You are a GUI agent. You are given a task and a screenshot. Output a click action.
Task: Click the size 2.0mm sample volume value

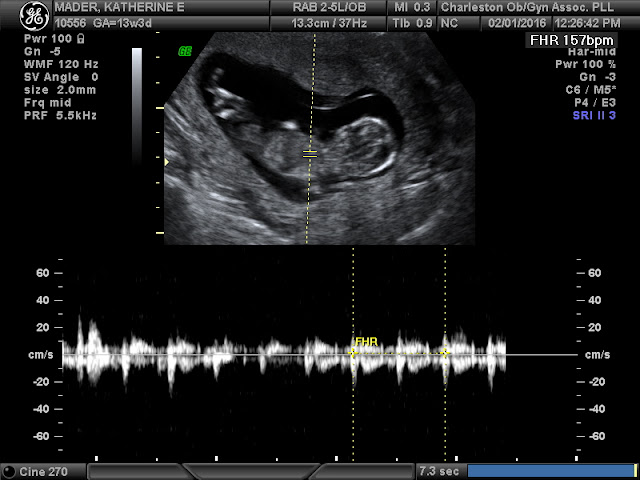click(60, 89)
